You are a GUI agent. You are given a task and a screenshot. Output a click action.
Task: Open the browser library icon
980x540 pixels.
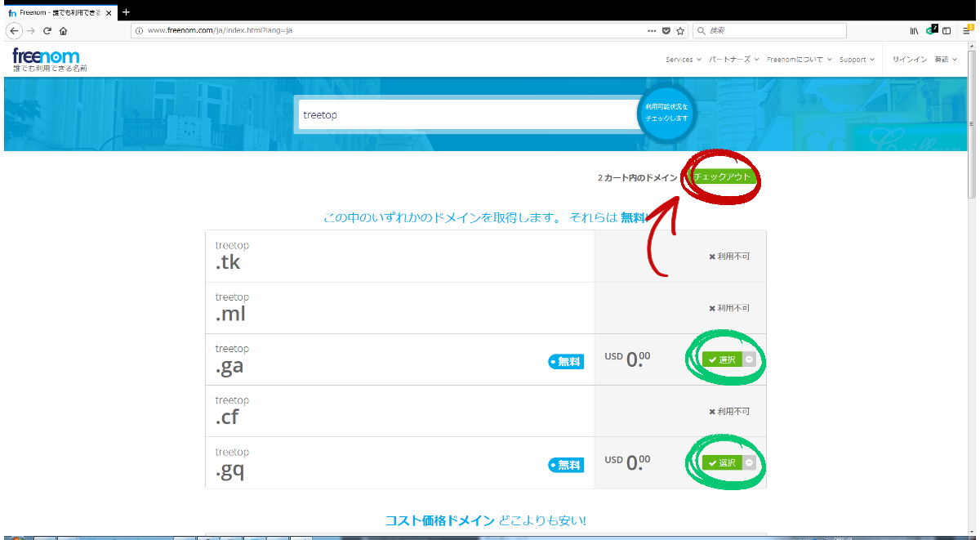coord(915,30)
